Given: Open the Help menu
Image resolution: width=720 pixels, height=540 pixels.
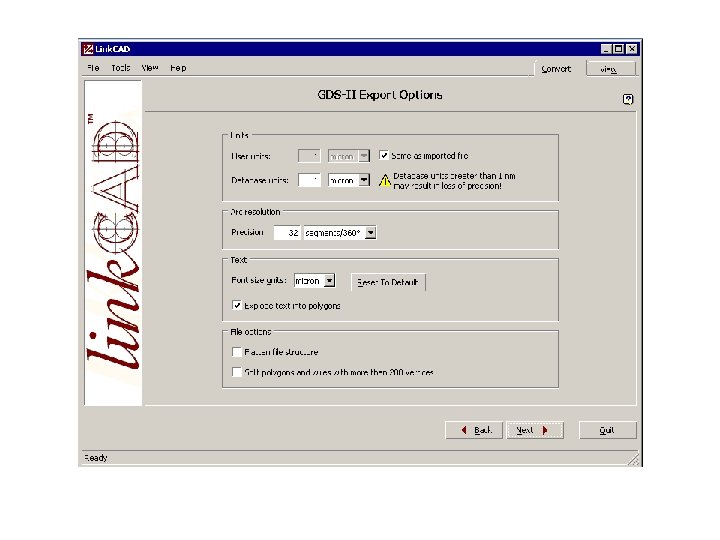Looking at the screenshot, I should click(178, 68).
